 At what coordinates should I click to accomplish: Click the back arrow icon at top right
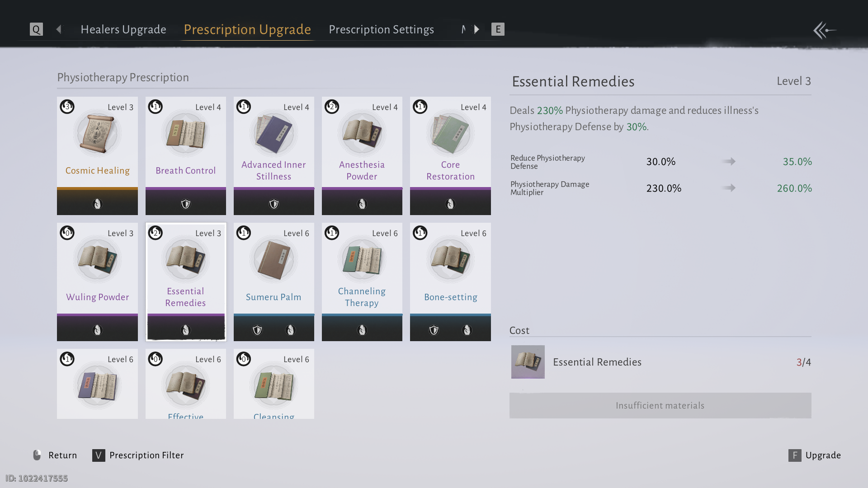click(x=824, y=30)
